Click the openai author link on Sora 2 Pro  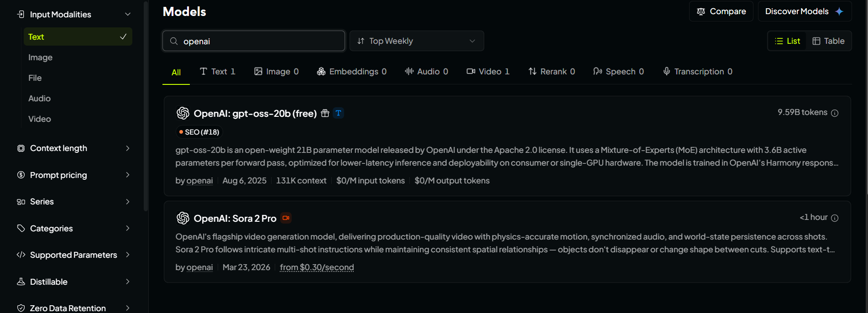click(x=199, y=267)
